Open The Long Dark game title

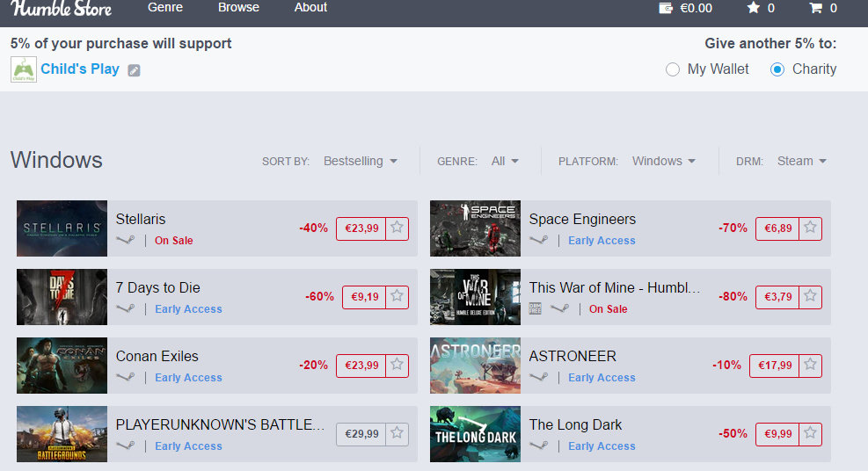click(x=575, y=424)
